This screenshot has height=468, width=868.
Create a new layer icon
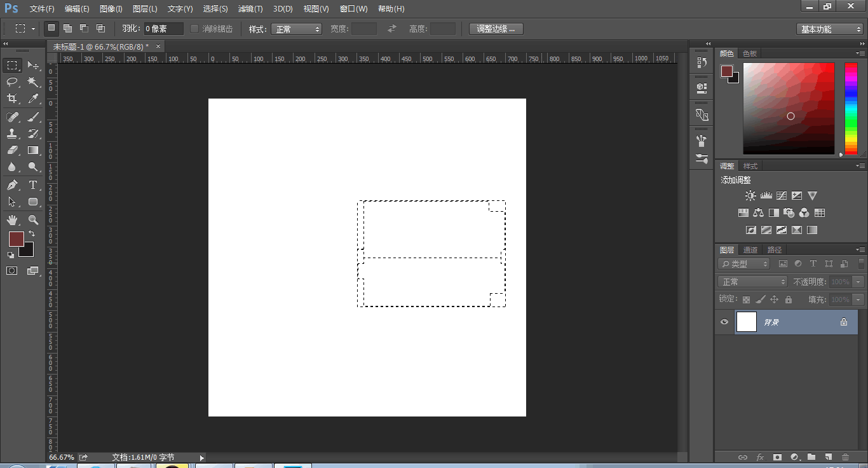828,457
